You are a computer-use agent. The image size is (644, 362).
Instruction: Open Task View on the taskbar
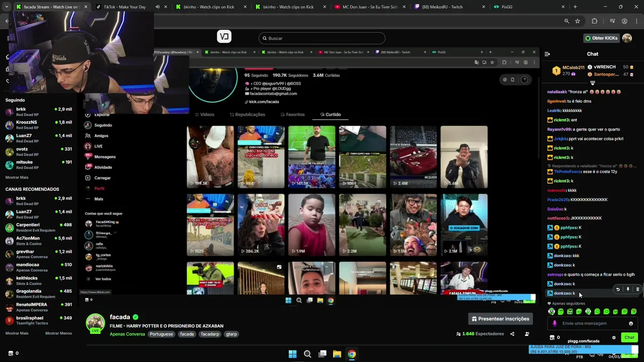323,354
